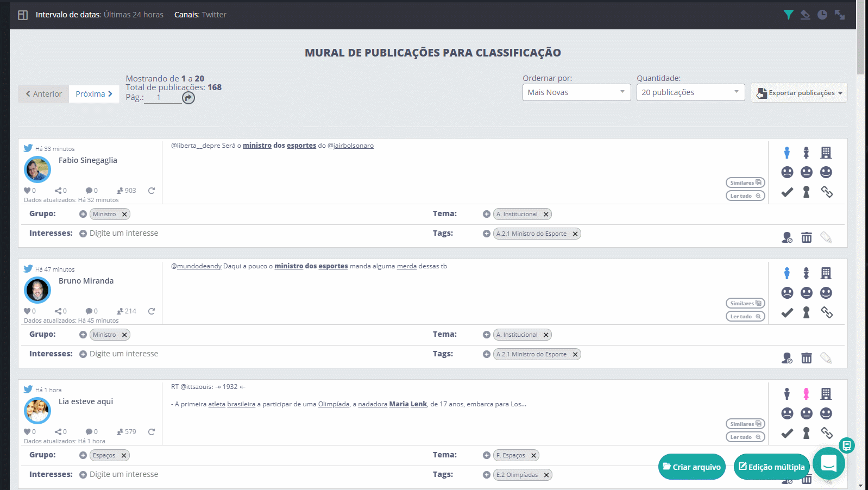Mark Fabio Sinegaglia's post with sad face sentiment

click(x=787, y=172)
